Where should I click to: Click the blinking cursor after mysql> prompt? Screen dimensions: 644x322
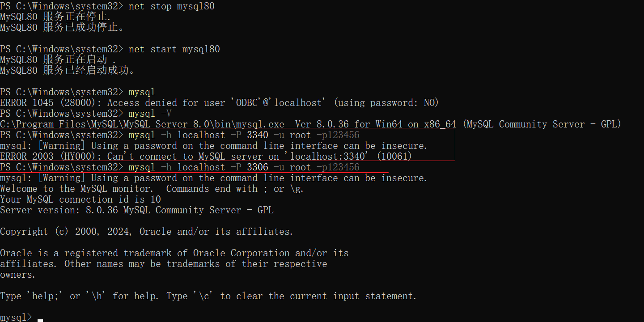(40, 320)
